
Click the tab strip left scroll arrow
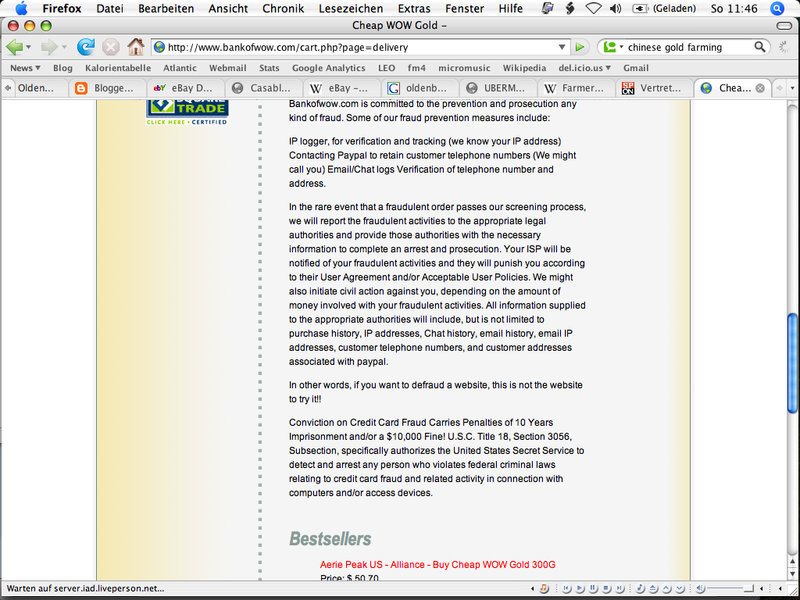(x=8, y=88)
